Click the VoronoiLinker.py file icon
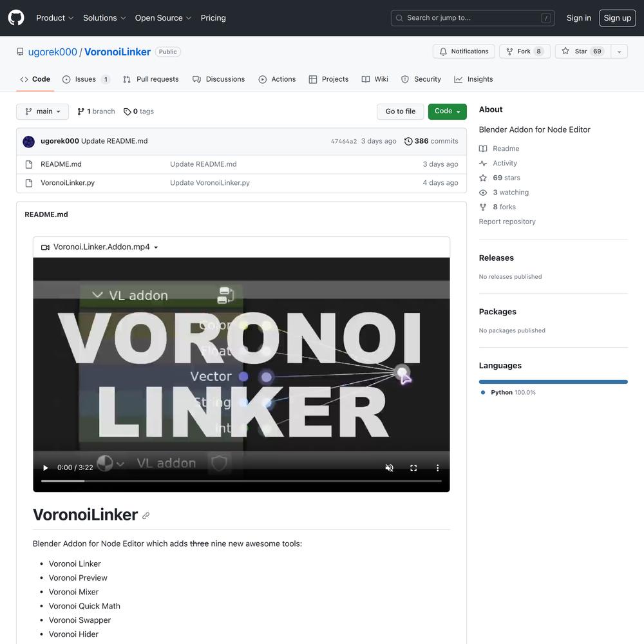This screenshot has width=644, height=644. 29,183
